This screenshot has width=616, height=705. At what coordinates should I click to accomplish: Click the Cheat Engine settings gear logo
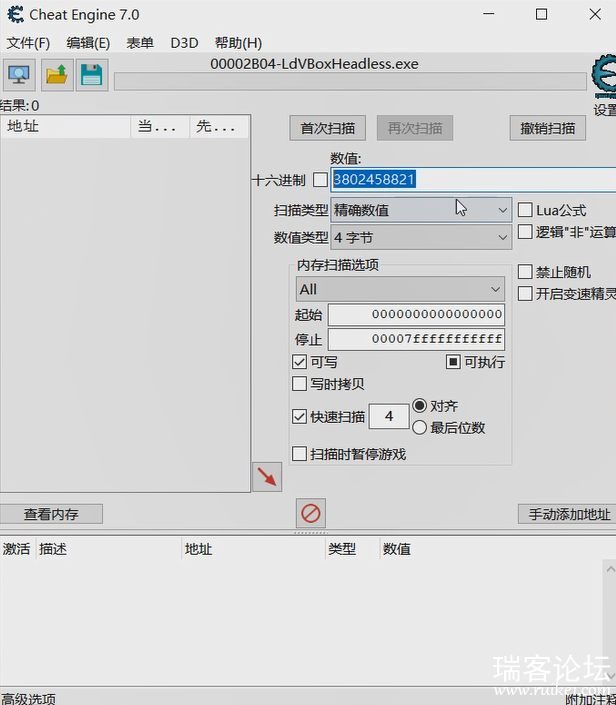(603, 76)
